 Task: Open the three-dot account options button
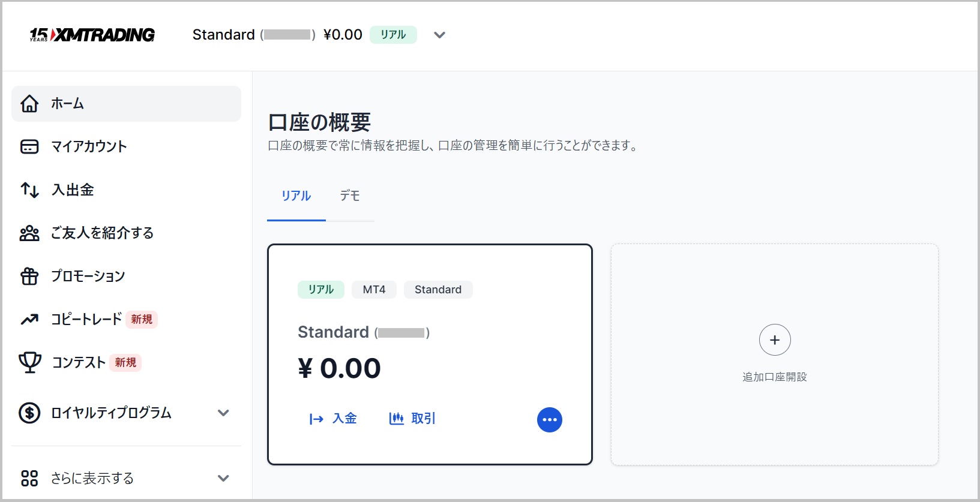(x=549, y=420)
